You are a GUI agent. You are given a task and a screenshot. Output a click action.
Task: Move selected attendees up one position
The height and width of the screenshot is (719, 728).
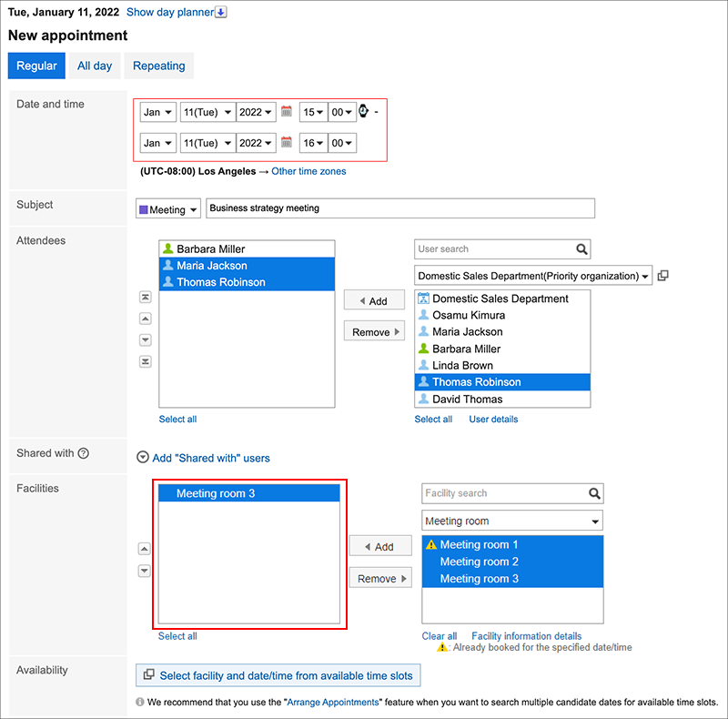point(146,319)
